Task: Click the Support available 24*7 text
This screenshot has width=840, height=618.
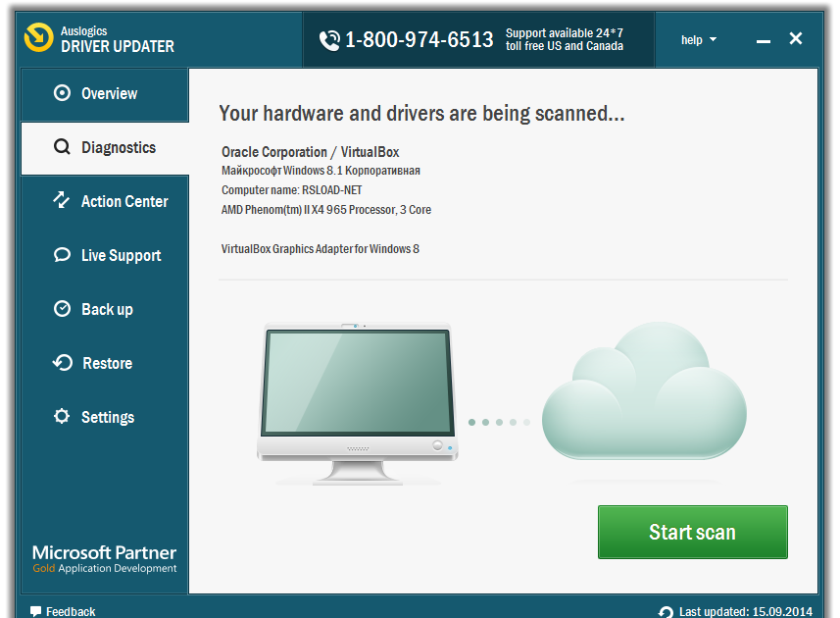Action: 565,33
